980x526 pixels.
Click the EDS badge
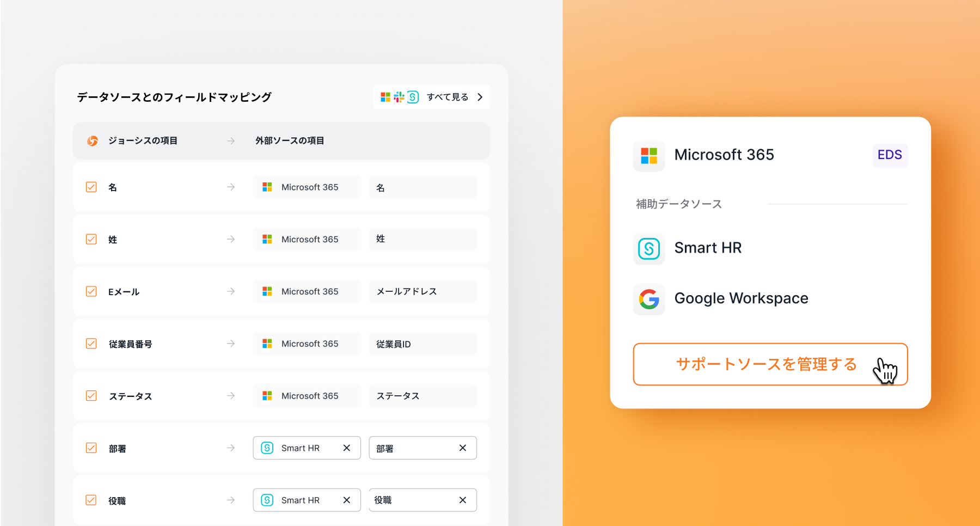(890, 155)
